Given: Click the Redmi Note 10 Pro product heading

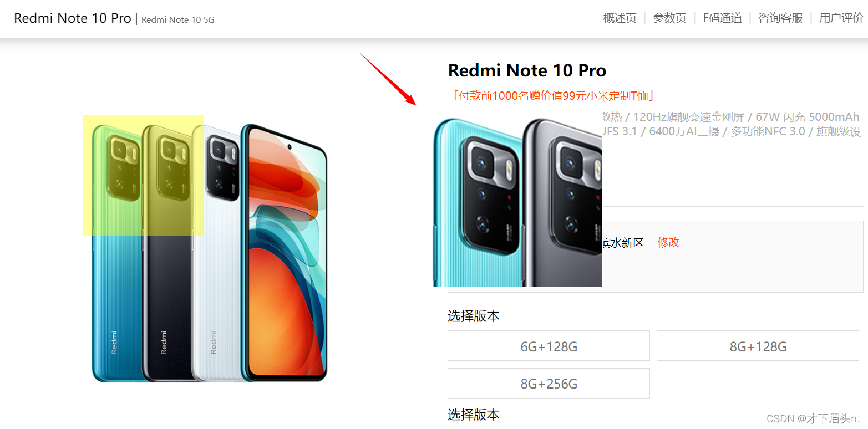Looking at the screenshot, I should (527, 70).
